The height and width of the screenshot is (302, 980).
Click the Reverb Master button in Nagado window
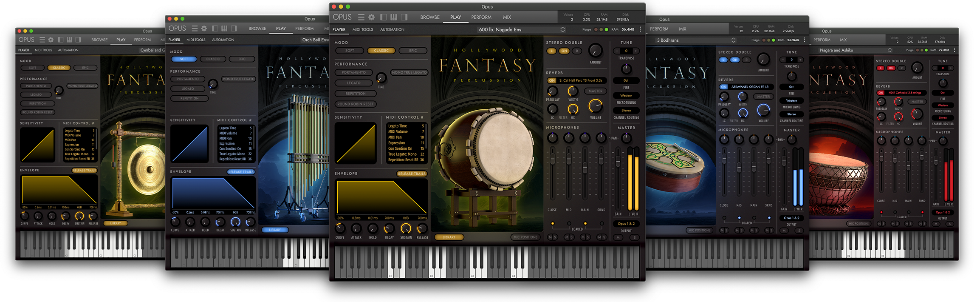coord(596,91)
